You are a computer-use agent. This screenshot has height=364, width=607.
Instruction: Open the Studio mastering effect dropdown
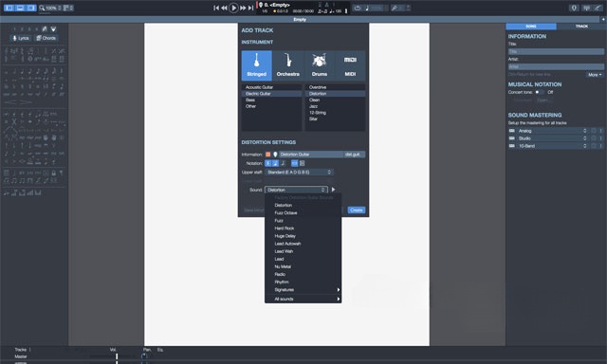pos(552,138)
